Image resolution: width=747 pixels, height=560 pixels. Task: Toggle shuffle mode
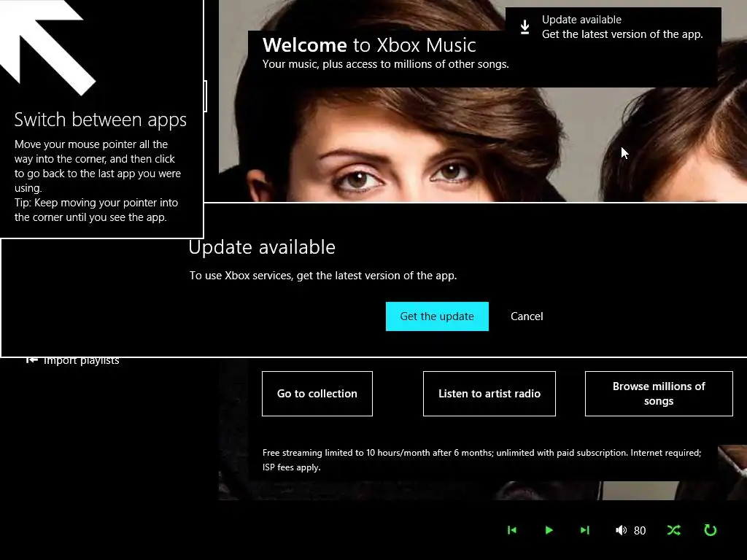pos(673,530)
